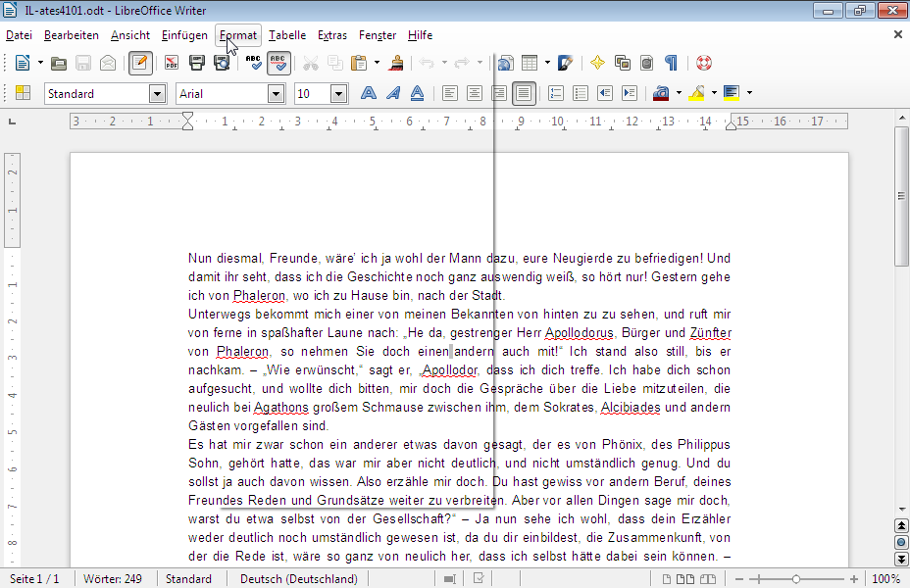Export directly as PDF
Image resolution: width=910 pixels, height=588 pixels.
[172, 63]
